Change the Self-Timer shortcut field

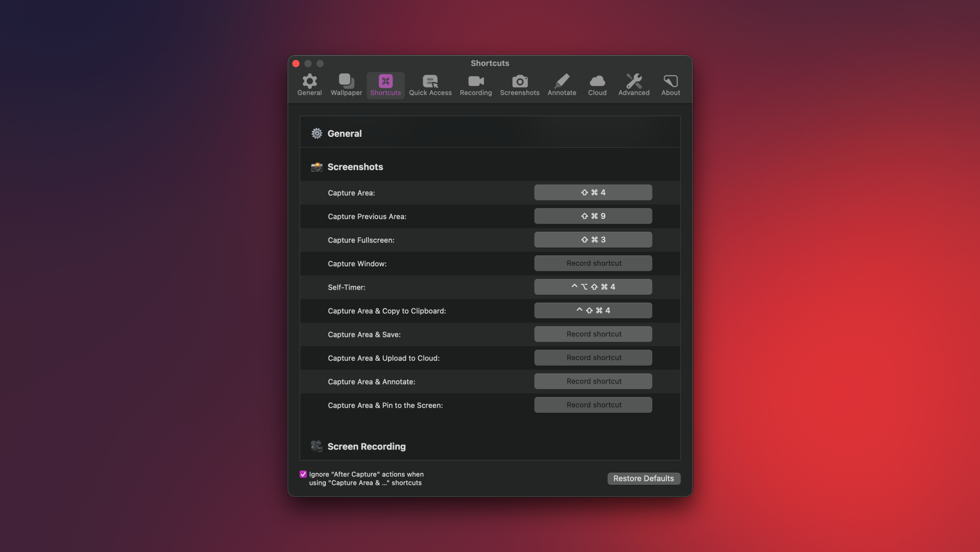pyautogui.click(x=593, y=287)
